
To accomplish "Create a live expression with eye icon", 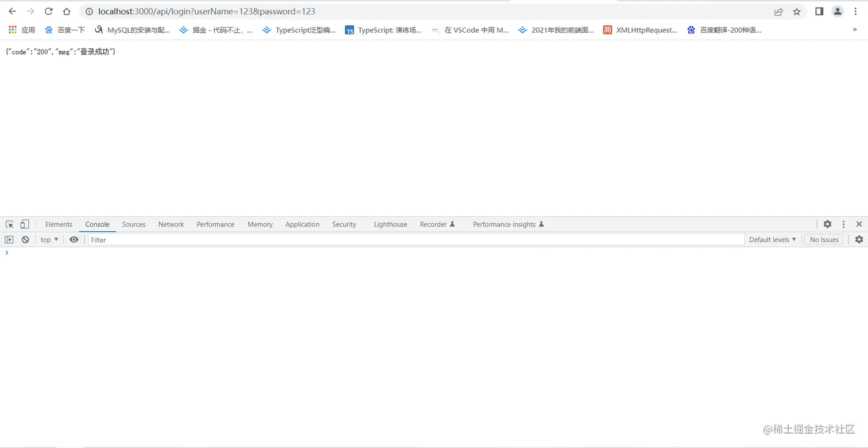I will pyautogui.click(x=73, y=240).
